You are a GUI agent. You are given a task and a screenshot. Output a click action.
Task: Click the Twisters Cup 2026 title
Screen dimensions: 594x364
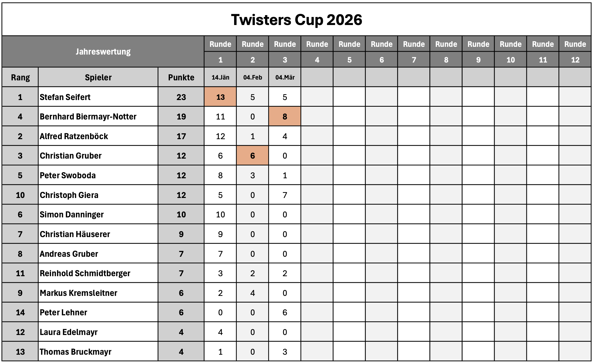296,20
